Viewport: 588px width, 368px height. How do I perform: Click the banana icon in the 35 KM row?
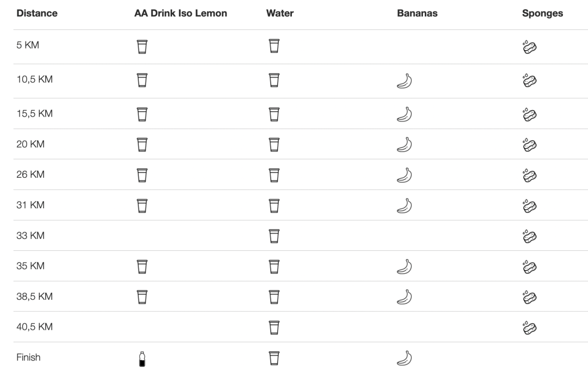point(404,267)
